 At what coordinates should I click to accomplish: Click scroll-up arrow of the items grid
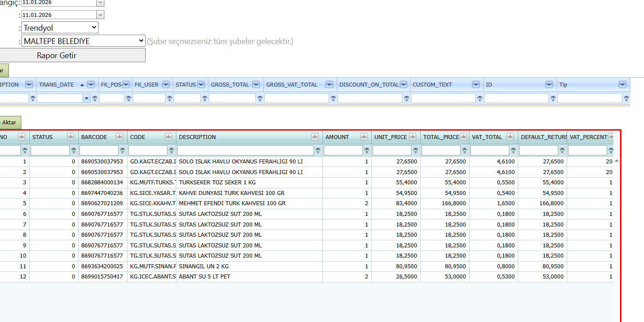coord(616,160)
